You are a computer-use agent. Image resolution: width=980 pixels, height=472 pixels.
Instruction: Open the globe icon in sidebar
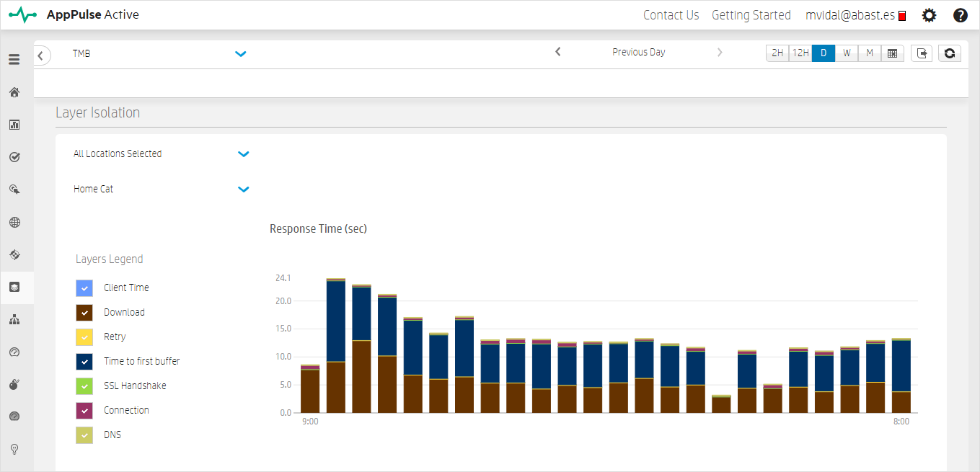click(x=14, y=222)
